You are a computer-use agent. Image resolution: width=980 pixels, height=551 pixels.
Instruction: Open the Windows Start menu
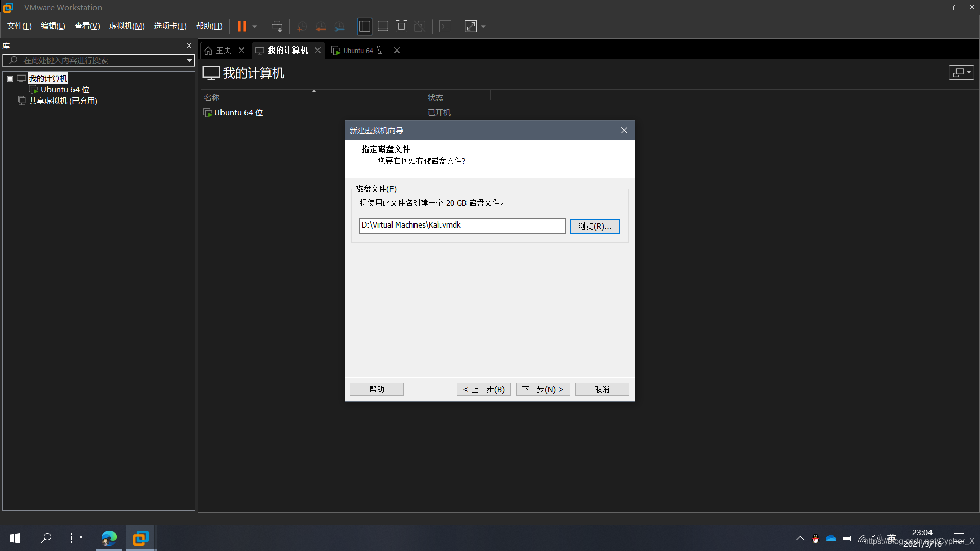point(15,538)
